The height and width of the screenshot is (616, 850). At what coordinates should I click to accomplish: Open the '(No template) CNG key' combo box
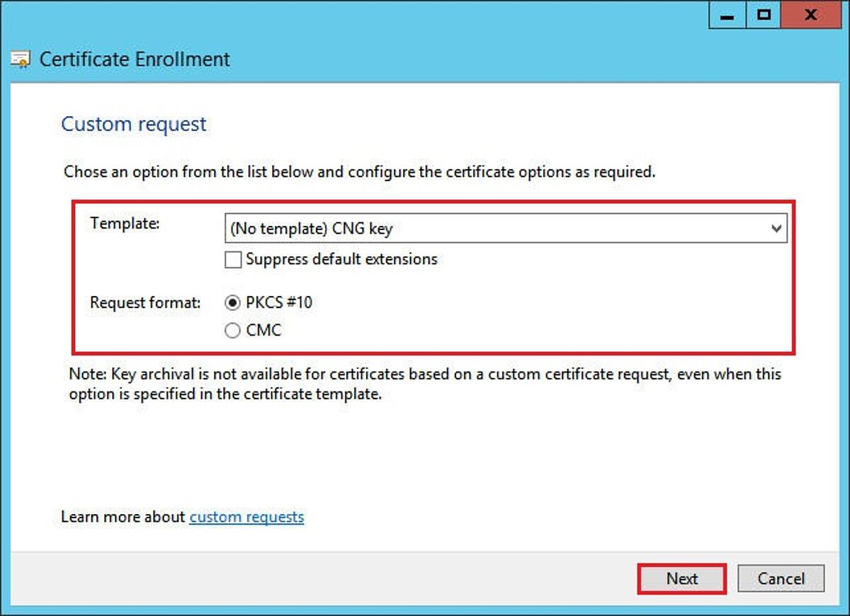tap(496, 229)
